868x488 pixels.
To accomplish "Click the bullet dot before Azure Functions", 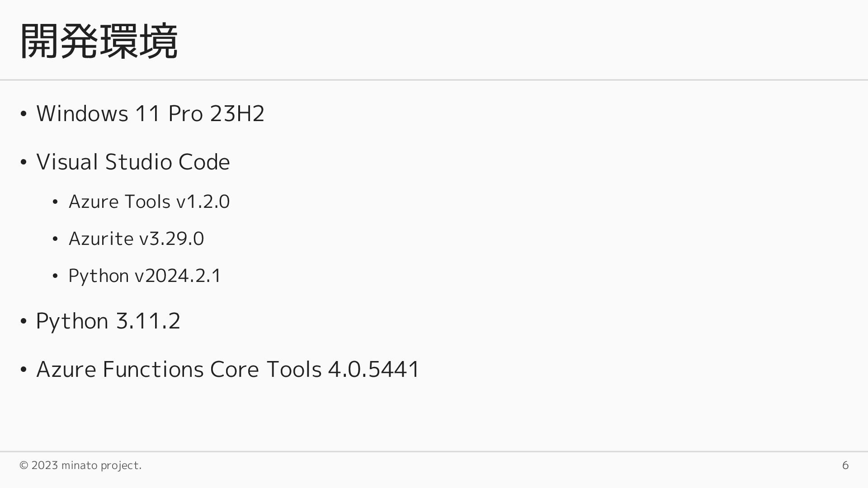I will [24, 370].
